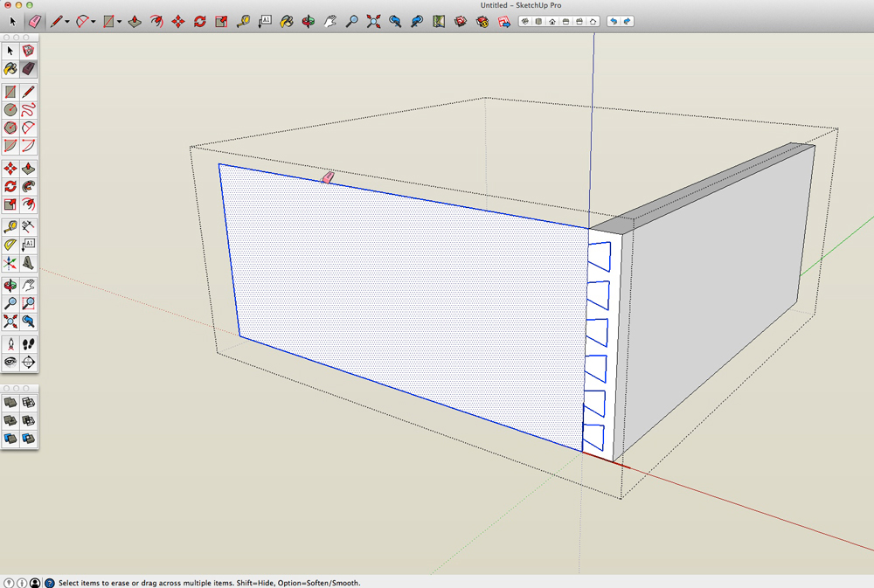Open the Line tool dropdown arrow
The image size is (874, 588).
[x=67, y=21]
